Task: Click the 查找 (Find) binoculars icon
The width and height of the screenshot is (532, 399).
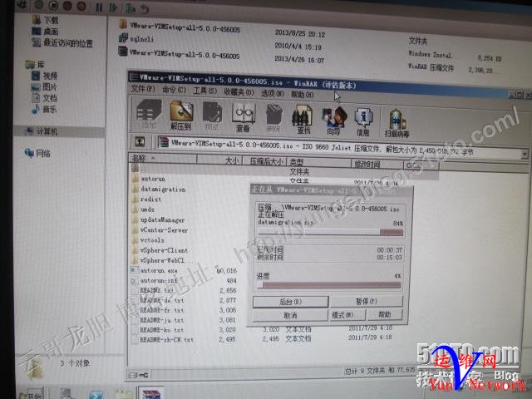Action: click(x=303, y=119)
